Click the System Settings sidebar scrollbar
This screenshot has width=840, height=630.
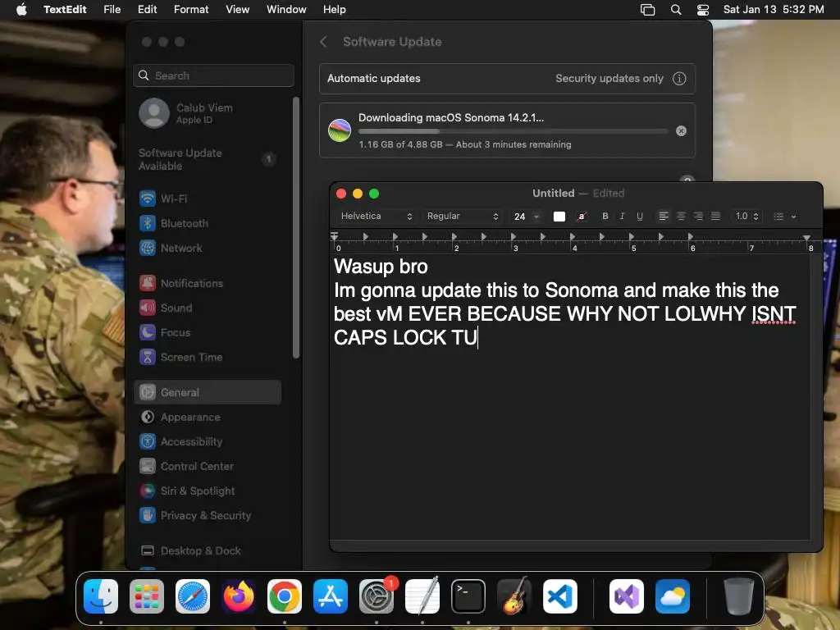pyautogui.click(x=295, y=228)
